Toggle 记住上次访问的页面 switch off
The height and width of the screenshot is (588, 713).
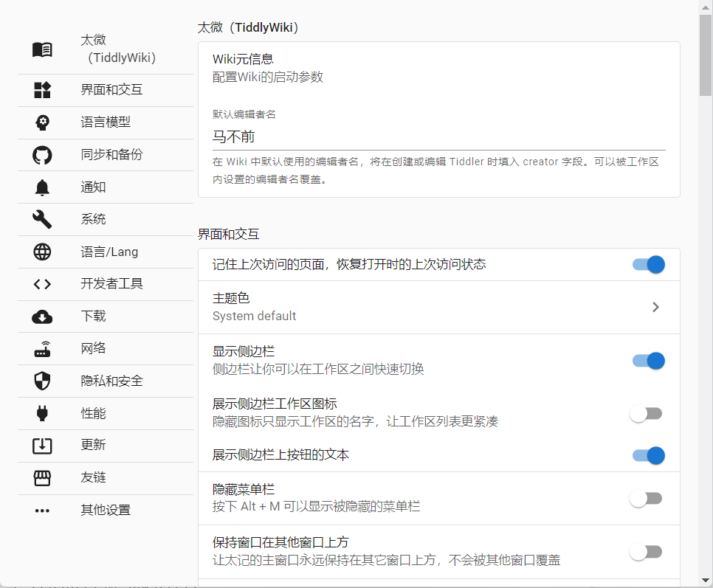click(x=649, y=264)
